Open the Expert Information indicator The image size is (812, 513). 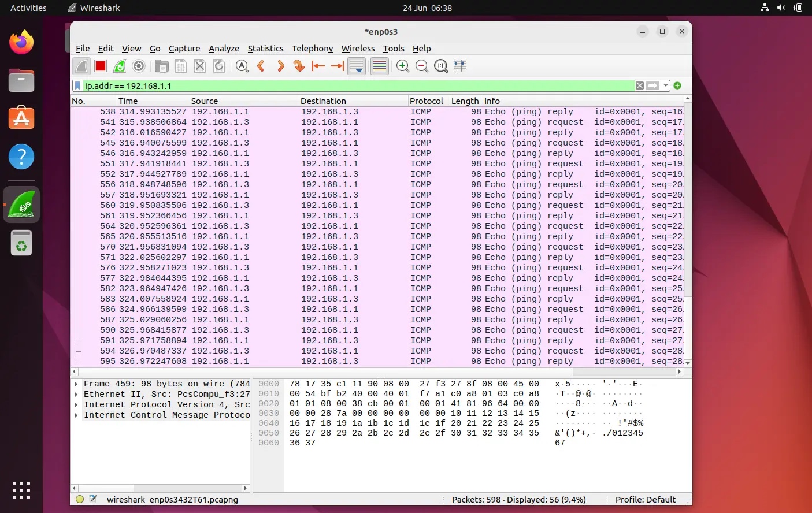[80, 499]
